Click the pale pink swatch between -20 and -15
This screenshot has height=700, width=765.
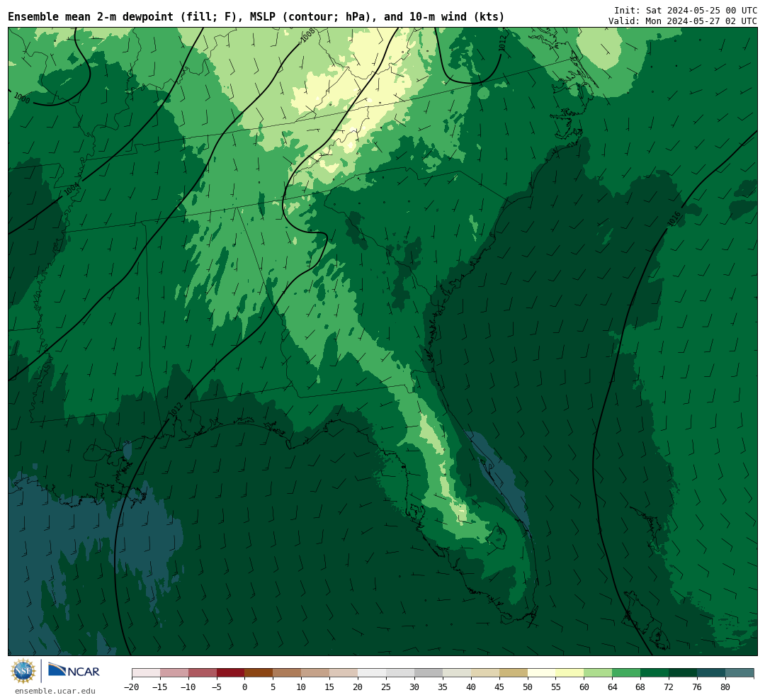[146, 673]
